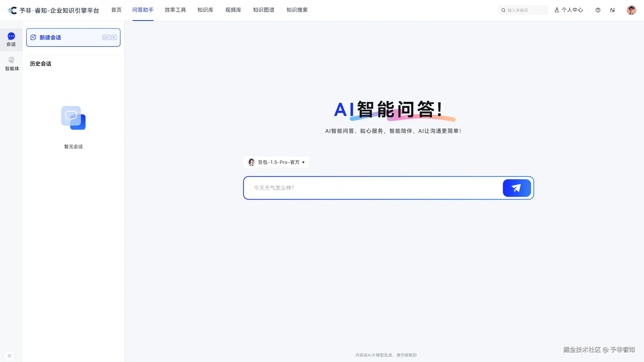Collapse sidebar using bottom-left menu icon
This screenshot has width=644, height=362.
point(9,356)
